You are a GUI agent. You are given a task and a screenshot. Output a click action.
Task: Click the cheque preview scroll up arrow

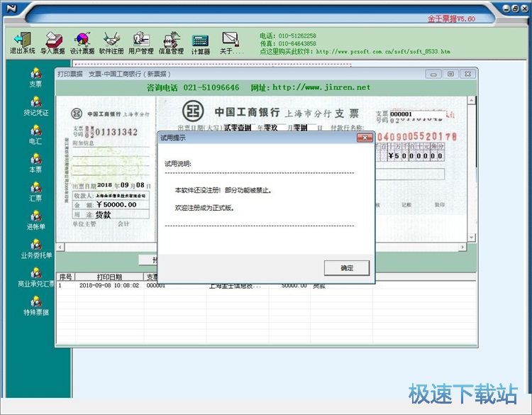471,101
